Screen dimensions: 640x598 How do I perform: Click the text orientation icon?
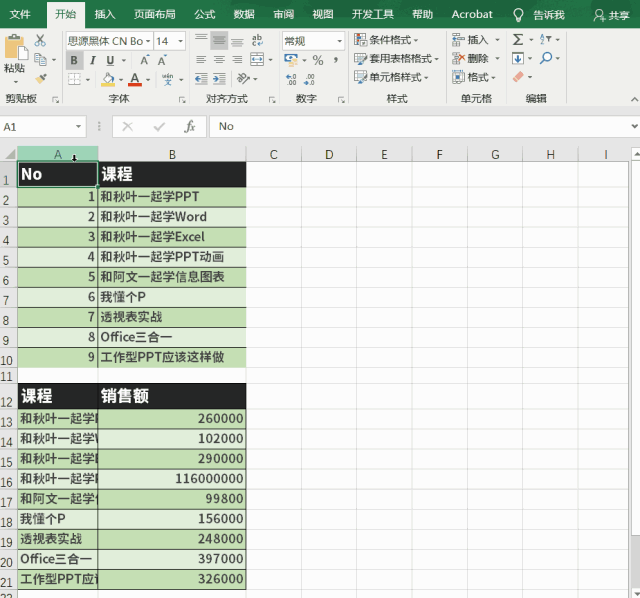[244, 78]
